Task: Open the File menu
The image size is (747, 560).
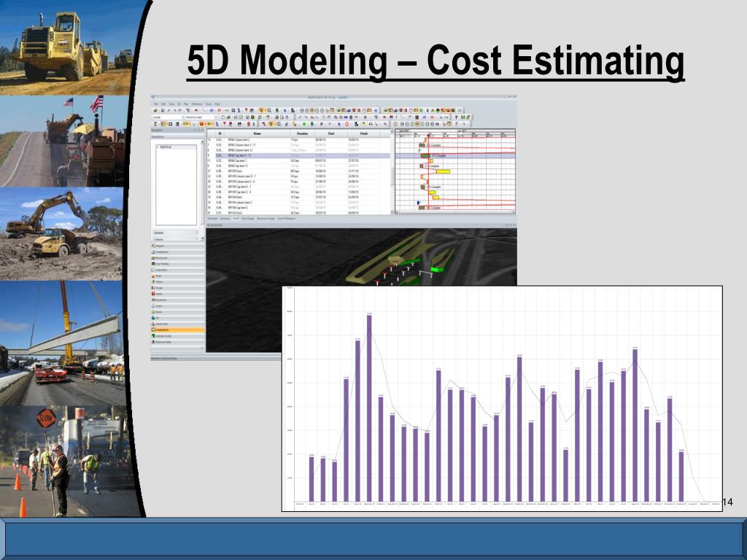Action: pyautogui.click(x=156, y=104)
